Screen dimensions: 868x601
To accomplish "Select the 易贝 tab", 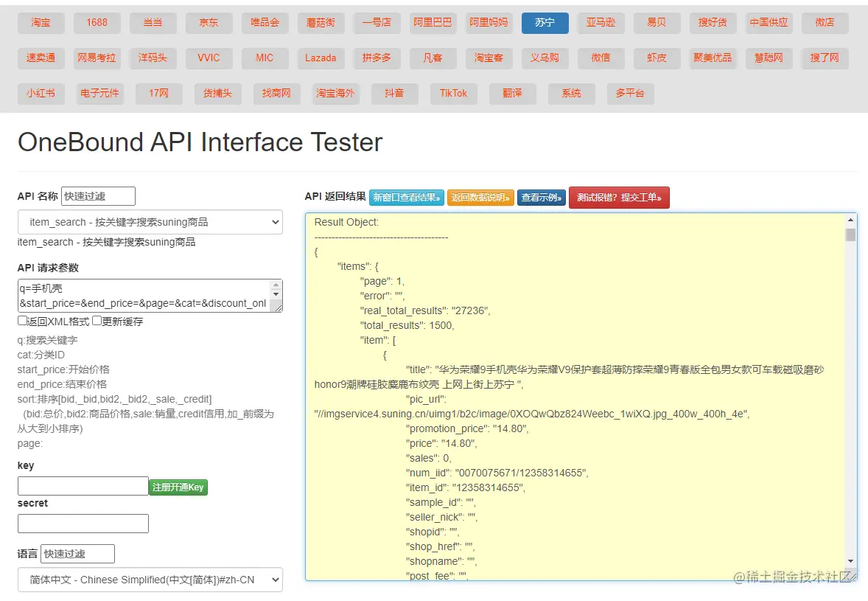I will click(657, 23).
